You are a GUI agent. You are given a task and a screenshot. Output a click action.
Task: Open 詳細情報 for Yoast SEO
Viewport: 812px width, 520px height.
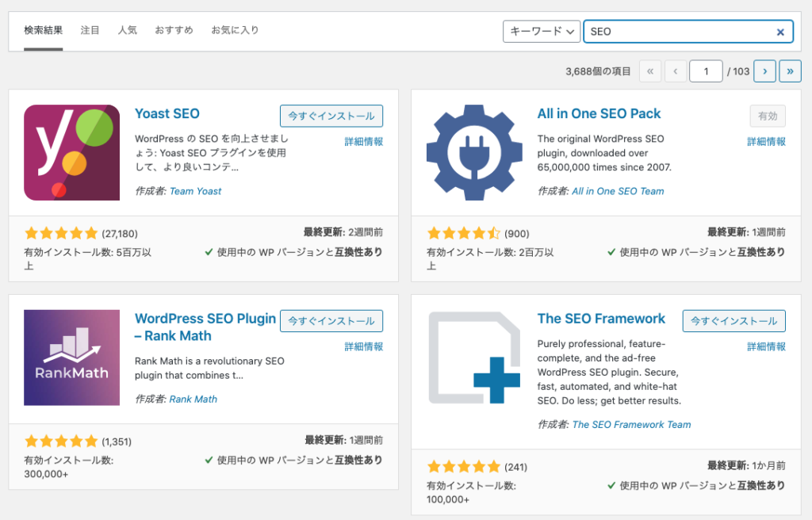363,141
